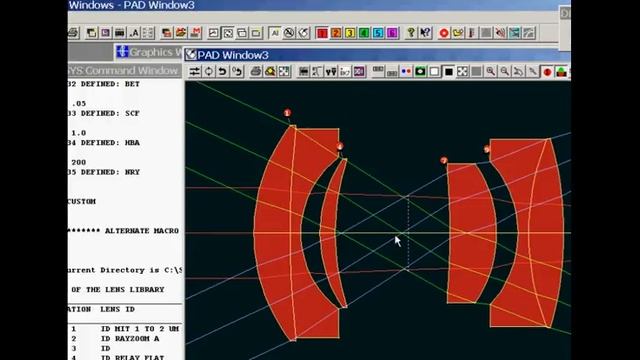640x360 pixels.
Task: Click the printer icon in main toolbar
Action: point(73,33)
